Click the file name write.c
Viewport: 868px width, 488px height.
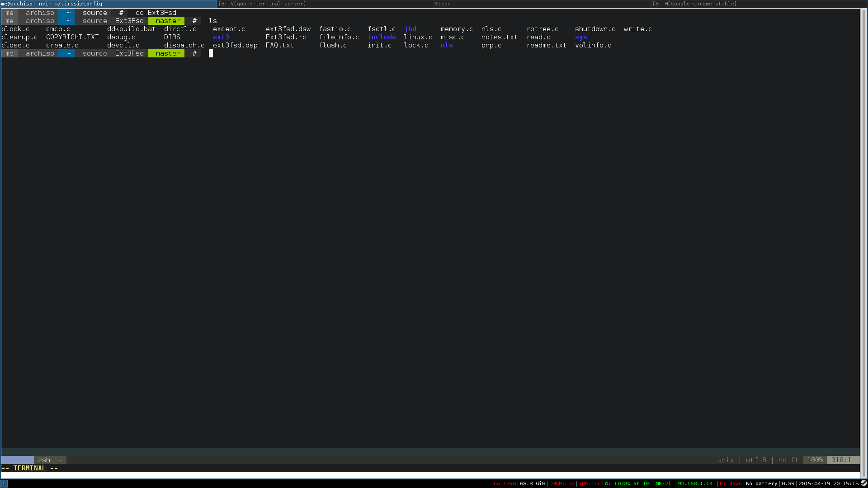pos(637,29)
